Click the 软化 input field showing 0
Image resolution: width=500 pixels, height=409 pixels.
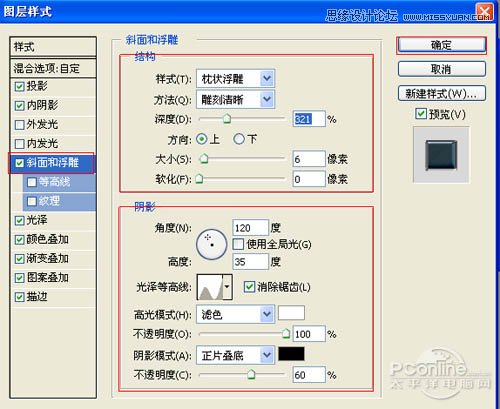pos(309,179)
